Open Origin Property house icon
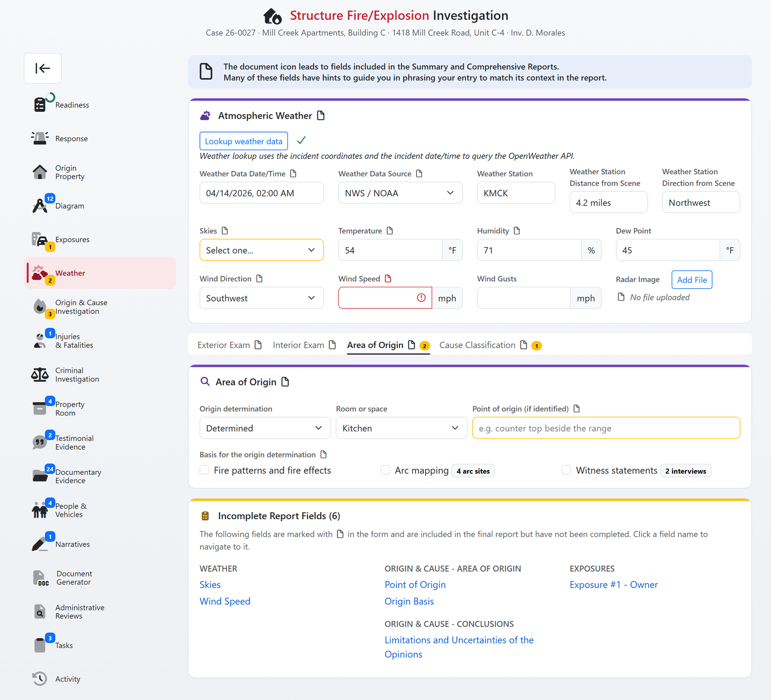Viewport: 771px width, 700px height. tap(40, 172)
